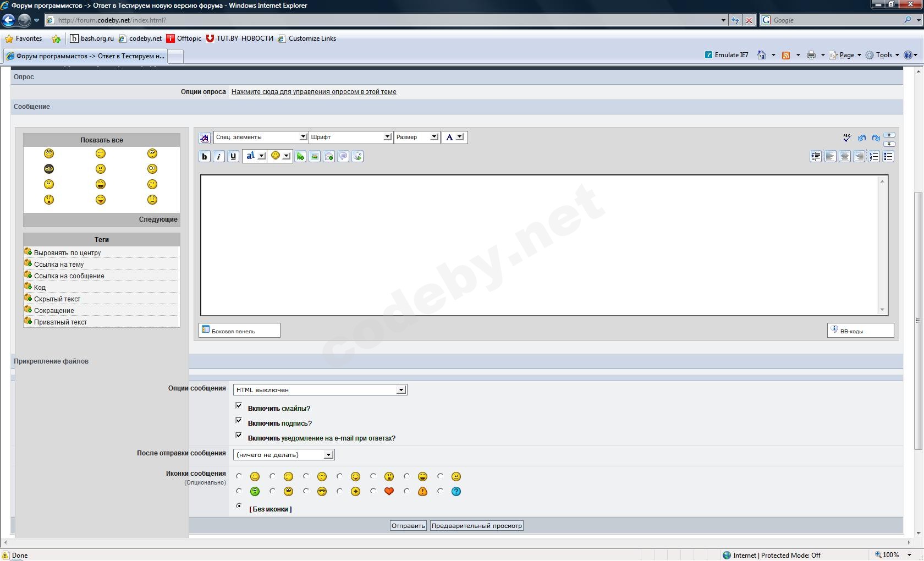924x561 pixels.
Task: Click the cool sunglasses smiley in the smiley panel
Action: click(x=49, y=169)
